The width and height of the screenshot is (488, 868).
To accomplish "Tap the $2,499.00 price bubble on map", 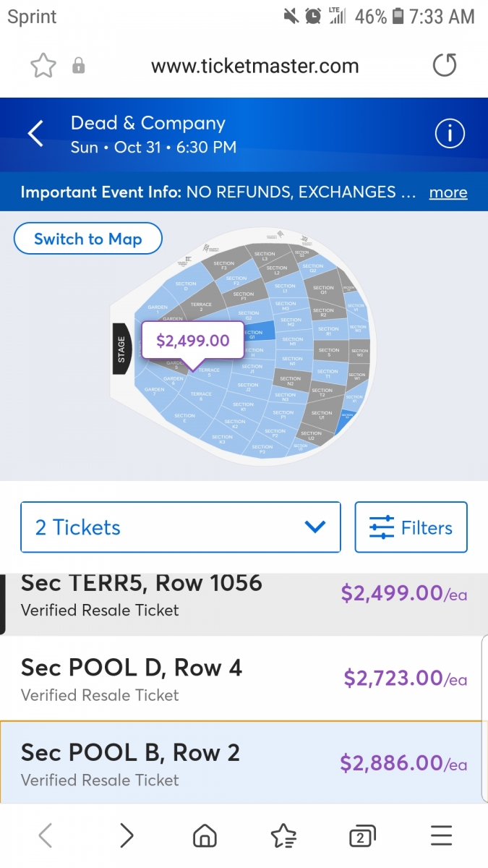I will pyautogui.click(x=192, y=340).
